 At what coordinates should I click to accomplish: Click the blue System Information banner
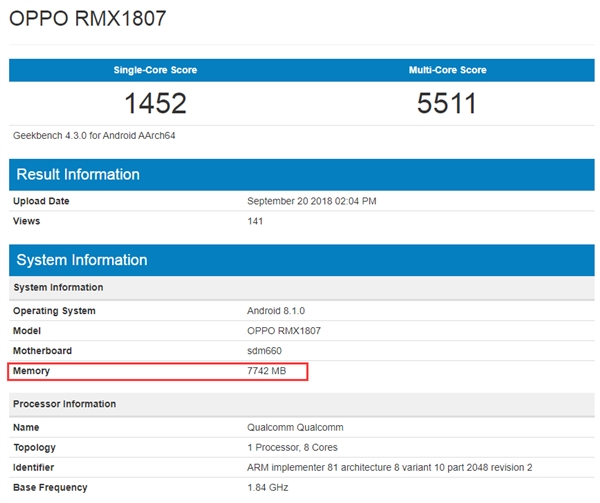[x=82, y=260]
